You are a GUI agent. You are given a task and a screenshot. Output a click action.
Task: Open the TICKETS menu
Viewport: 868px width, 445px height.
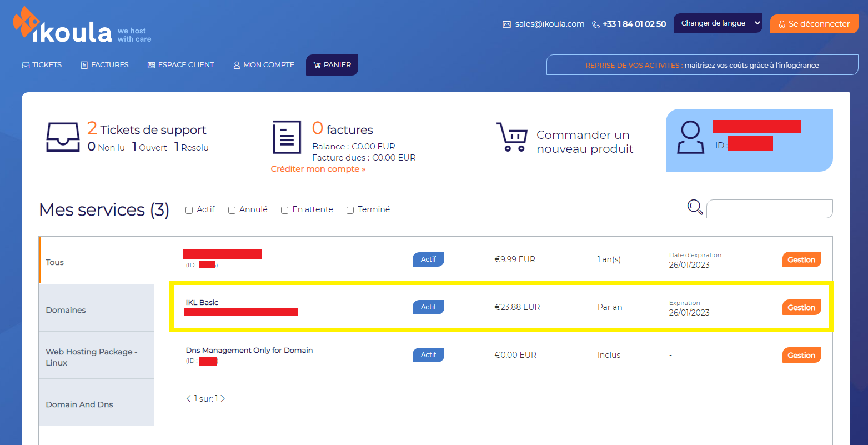(42, 65)
